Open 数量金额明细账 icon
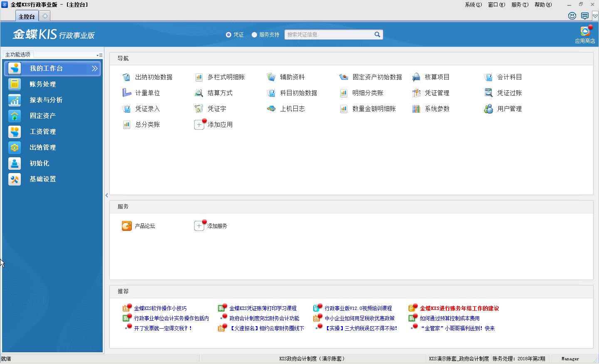This screenshot has height=364, width=599. click(344, 109)
